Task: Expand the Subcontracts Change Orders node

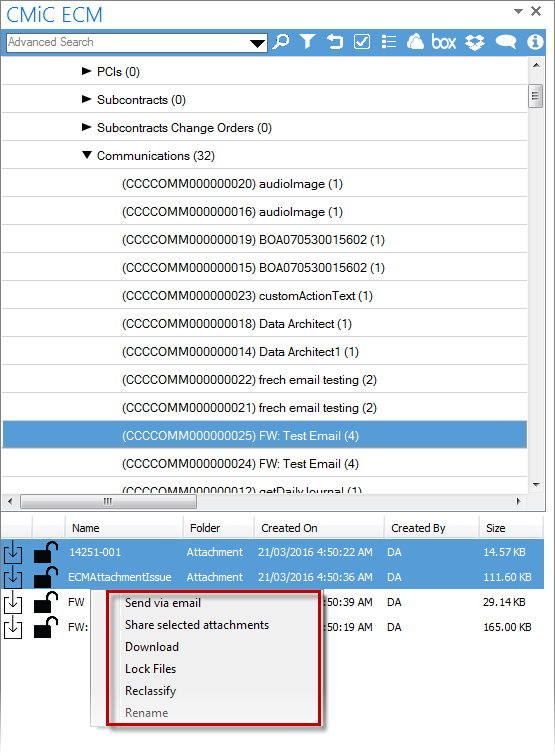Action: (x=86, y=127)
